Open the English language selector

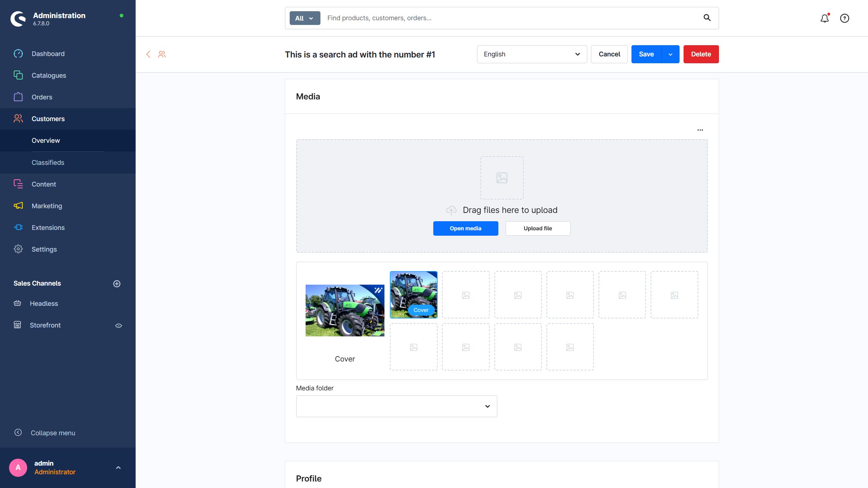(x=532, y=54)
